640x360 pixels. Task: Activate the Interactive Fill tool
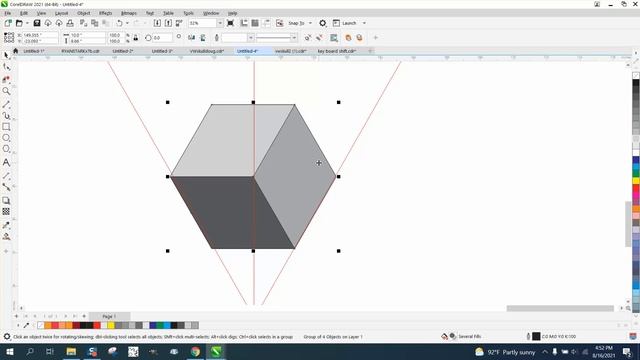[6, 236]
